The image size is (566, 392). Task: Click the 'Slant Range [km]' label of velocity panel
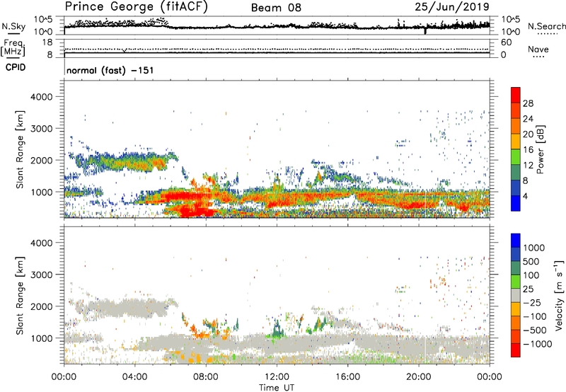tap(20, 296)
